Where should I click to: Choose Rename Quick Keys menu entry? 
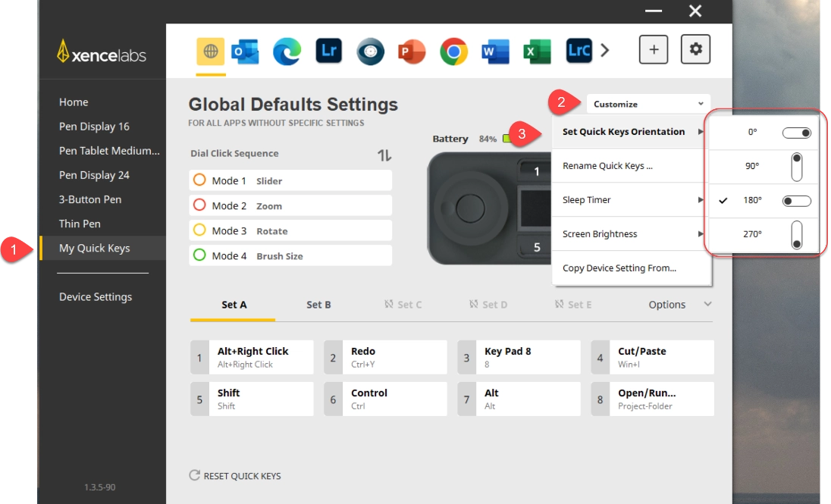[631, 166]
